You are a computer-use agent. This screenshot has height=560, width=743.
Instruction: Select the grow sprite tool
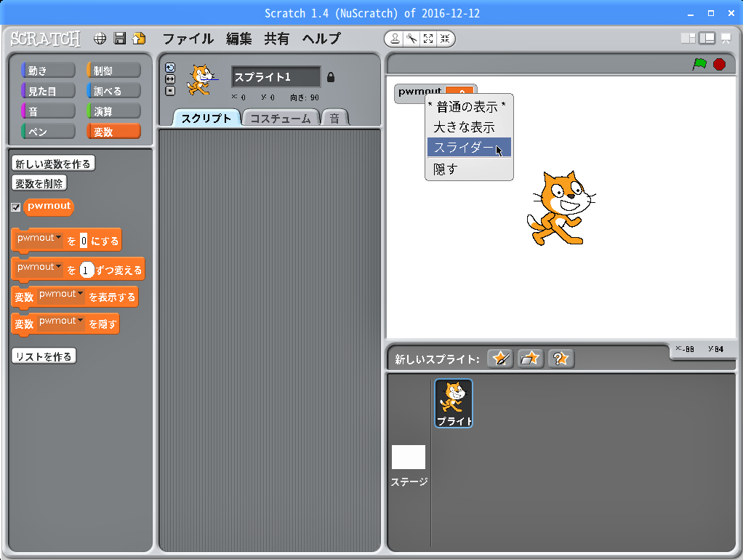(428, 39)
